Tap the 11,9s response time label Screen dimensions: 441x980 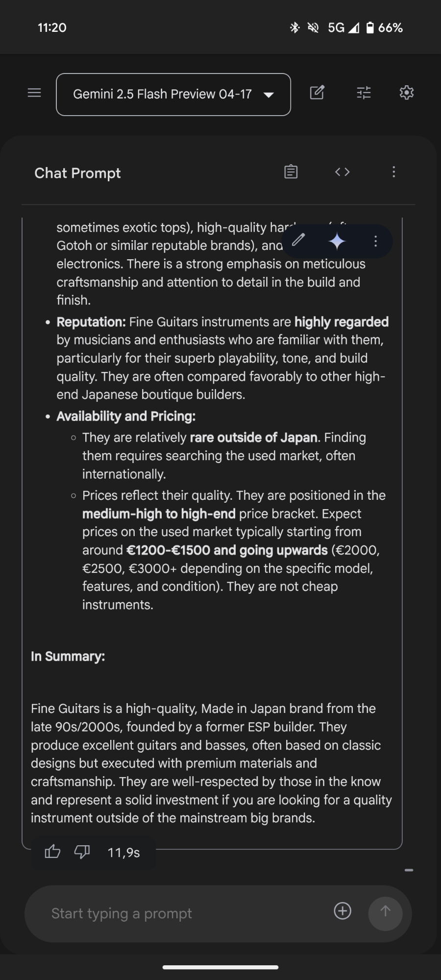click(123, 853)
